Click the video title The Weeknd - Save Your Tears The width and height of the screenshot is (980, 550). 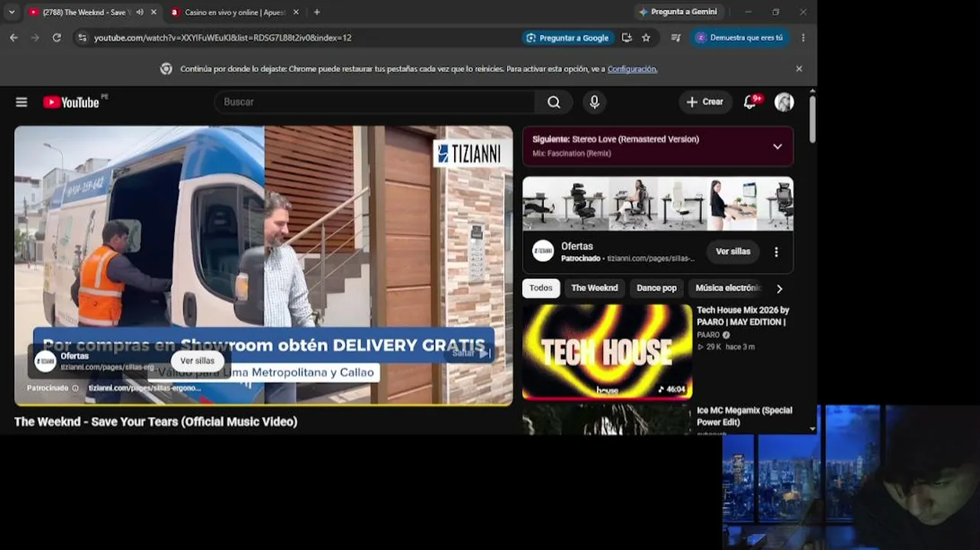click(156, 422)
